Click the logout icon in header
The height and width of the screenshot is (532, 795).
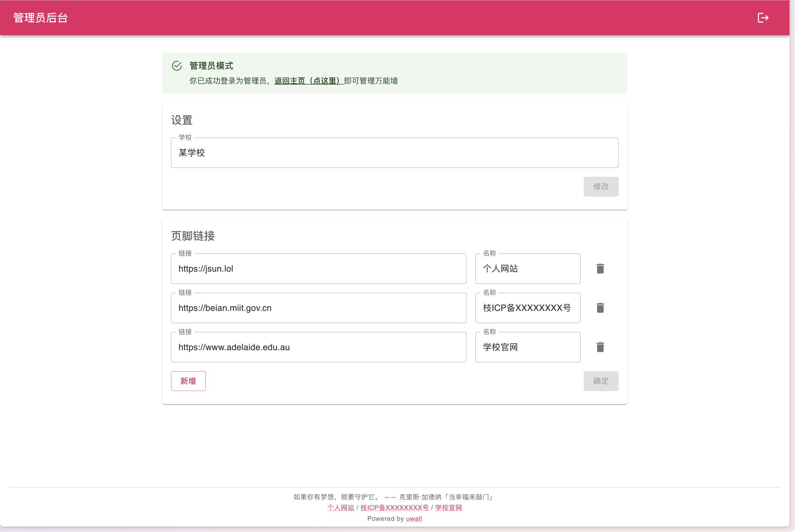(763, 18)
